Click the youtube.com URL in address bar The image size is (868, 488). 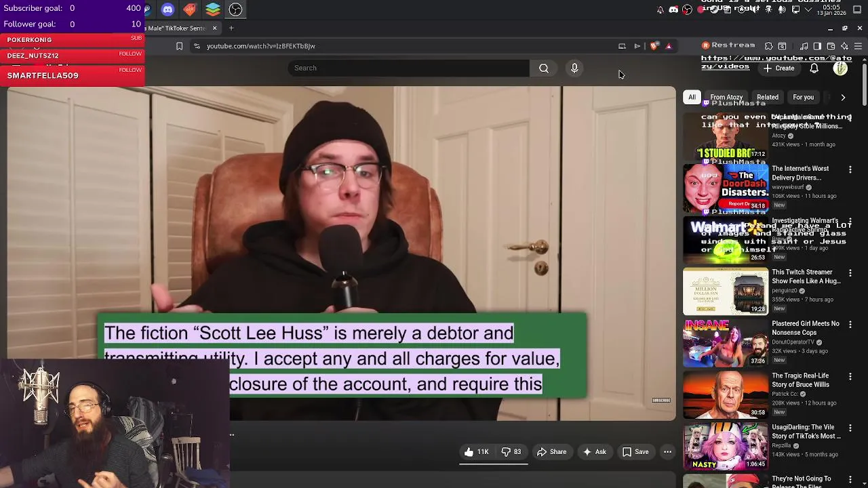(x=261, y=46)
